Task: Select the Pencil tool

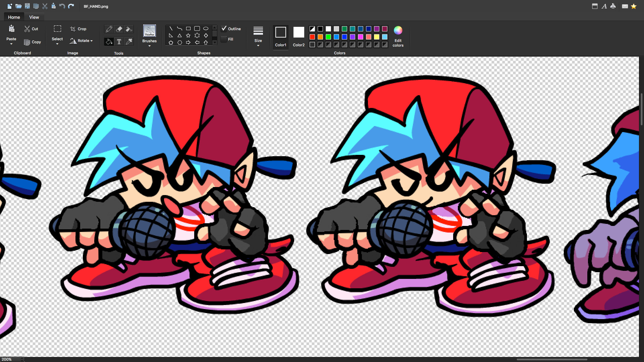Action: click(109, 29)
